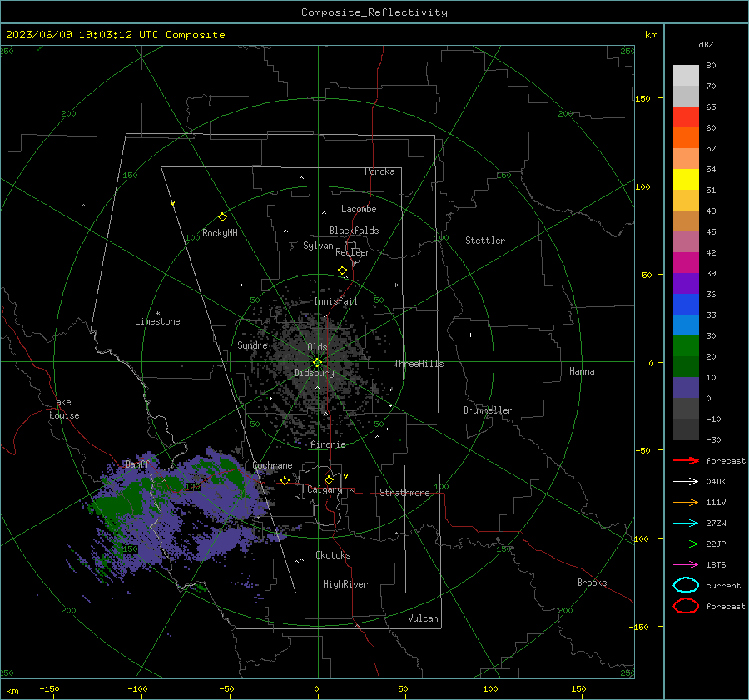Click the 18TS legend label
749x700 pixels.
[716, 565]
